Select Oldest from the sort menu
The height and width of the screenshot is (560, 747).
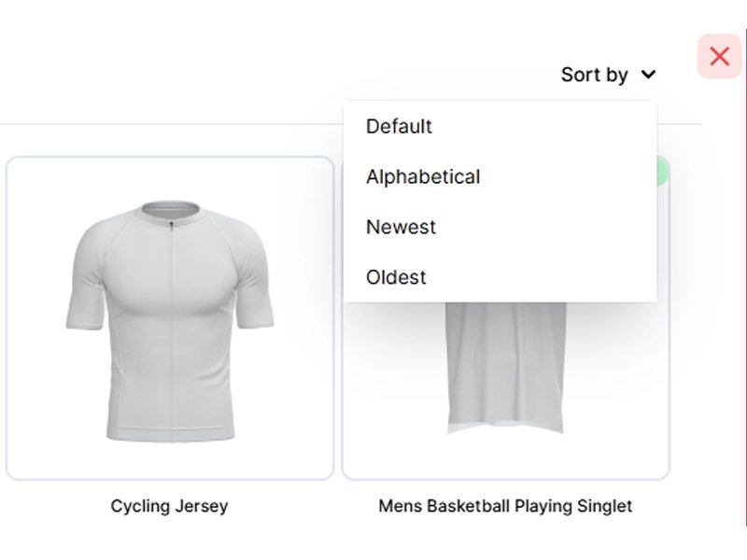point(396,276)
